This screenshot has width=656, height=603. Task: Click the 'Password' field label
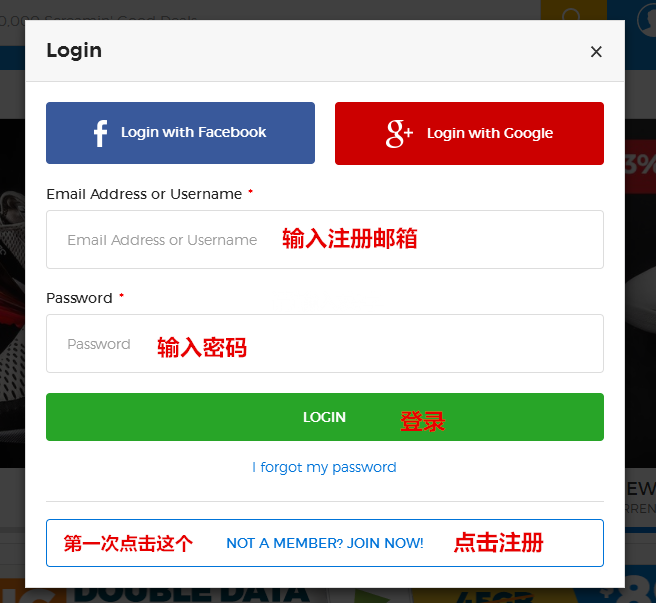[x=79, y=298]
